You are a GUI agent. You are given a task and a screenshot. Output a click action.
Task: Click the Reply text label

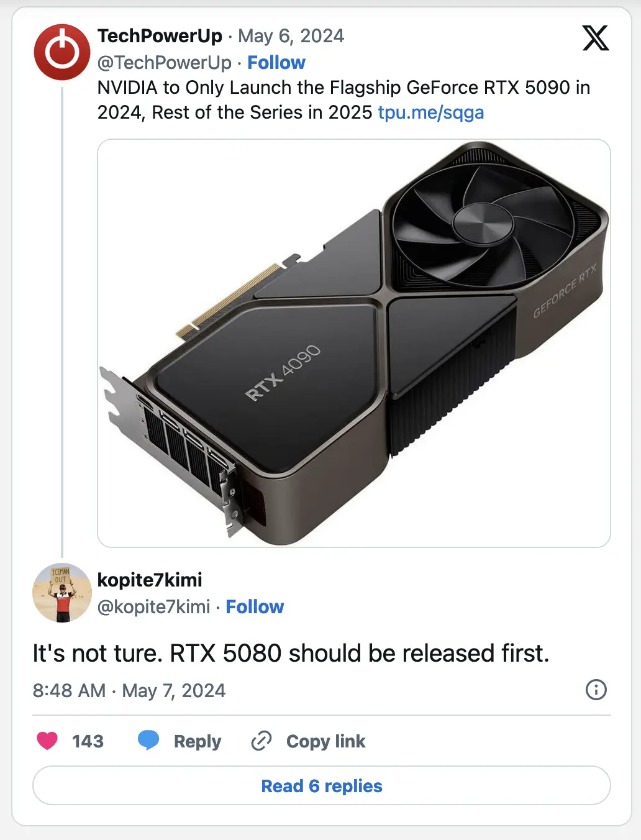[198, 741]
